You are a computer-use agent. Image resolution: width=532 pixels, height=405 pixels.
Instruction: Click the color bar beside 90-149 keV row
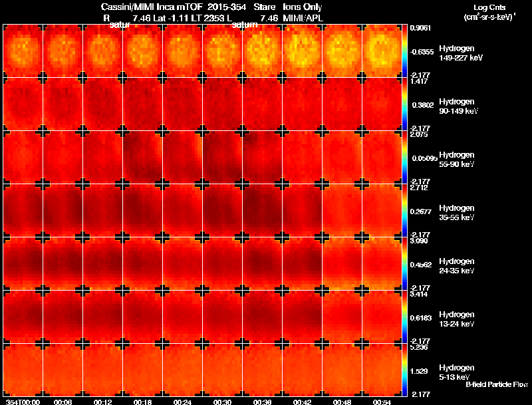click(404, 104)
